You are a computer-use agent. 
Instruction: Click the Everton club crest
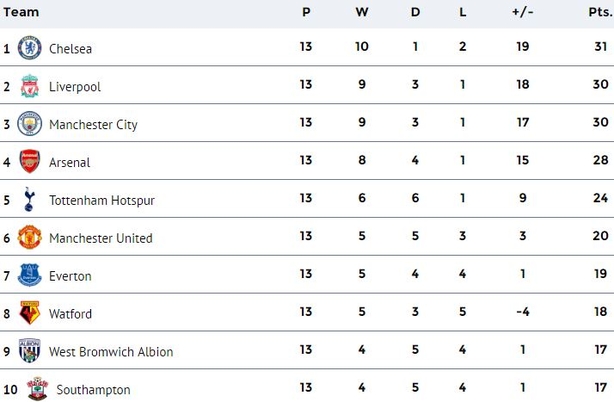pos(29,275)
